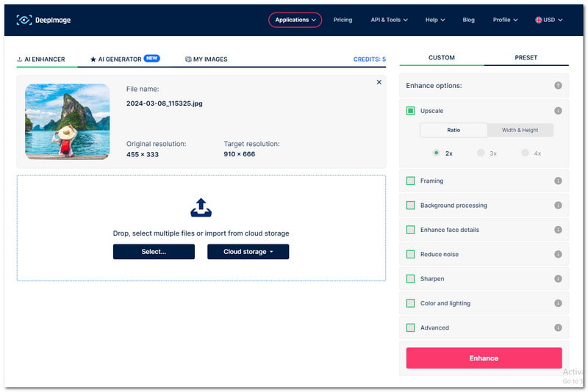This screenshot has width=588, height=392.
Task: View info icon for Color and lighting
Action: pyautogui.click(x=558, y=303)
